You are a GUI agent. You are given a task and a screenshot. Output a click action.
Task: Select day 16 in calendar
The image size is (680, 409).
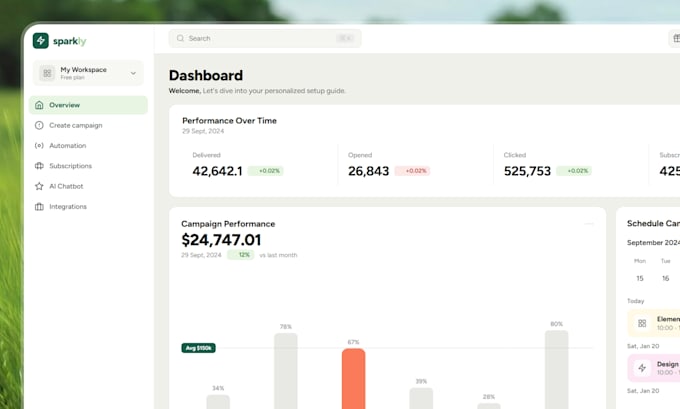[665, 278]
